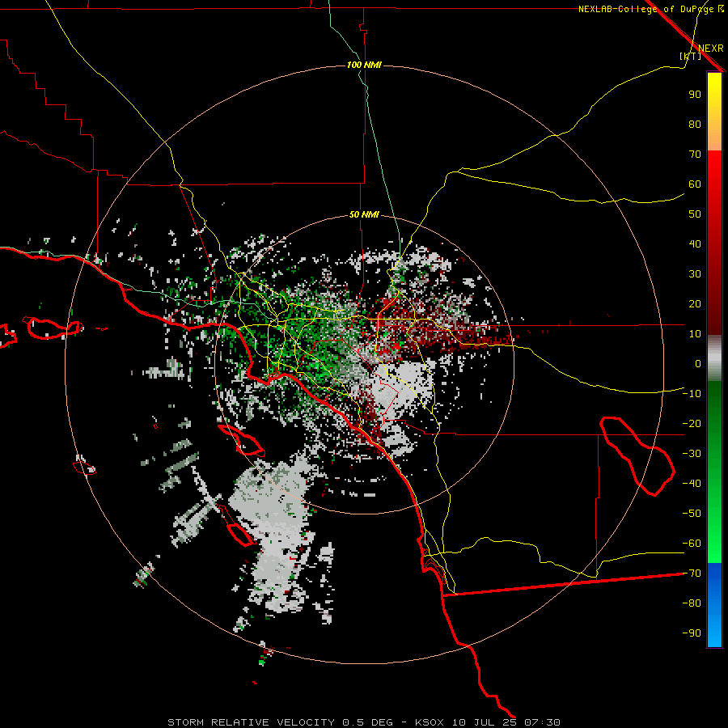Click the 100 NMI range ring label
The image size is (728, 728).
364,65
